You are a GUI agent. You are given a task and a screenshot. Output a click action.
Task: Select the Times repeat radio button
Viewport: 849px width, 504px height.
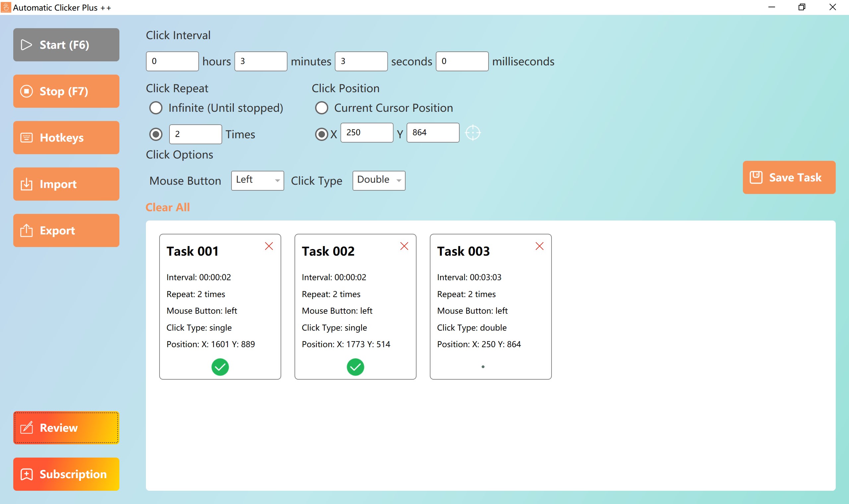point(156,134)
